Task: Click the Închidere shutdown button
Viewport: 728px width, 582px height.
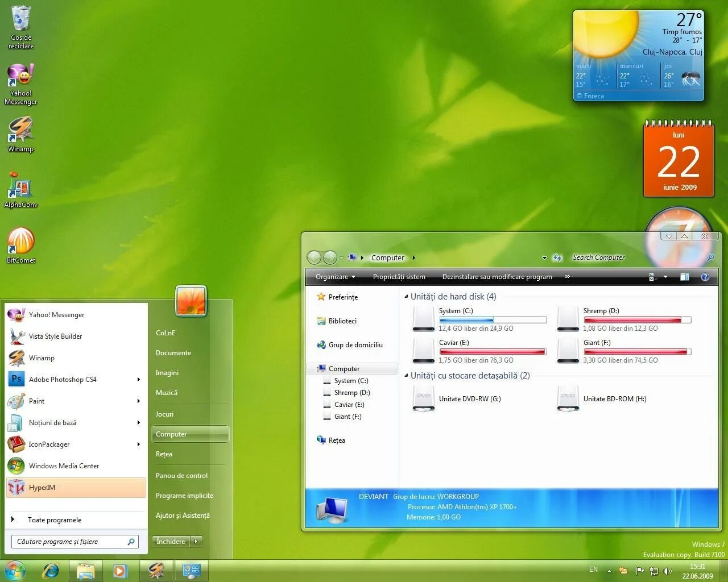Action: (171, 542)
